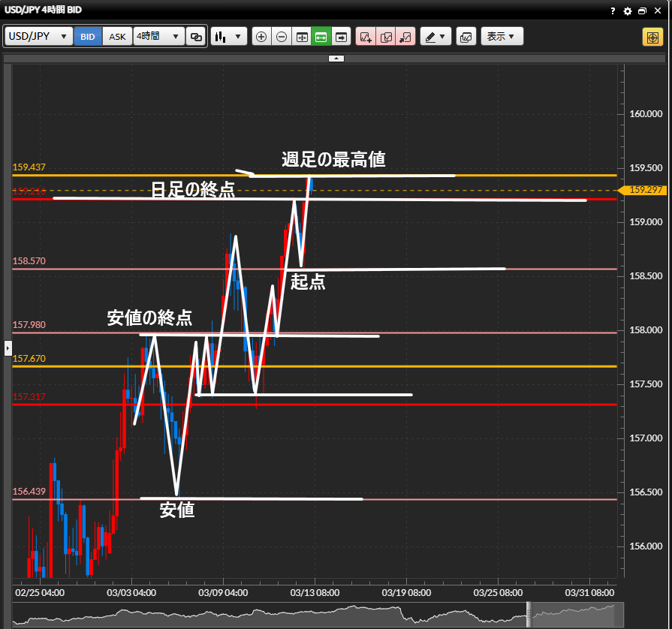Click the reset chart scale icon
This screenshot has height=629, width=672.
(x=302, y=36)
